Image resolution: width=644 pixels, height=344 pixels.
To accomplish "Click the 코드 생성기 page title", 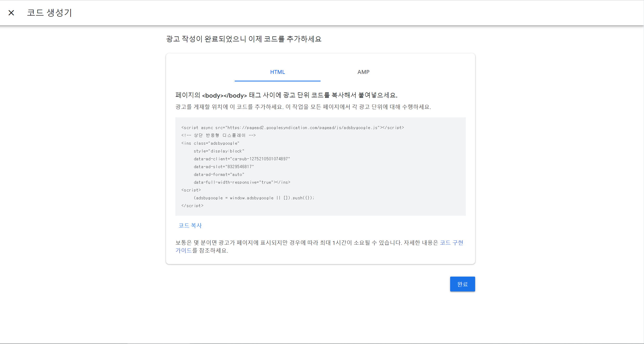I will click(49, 12).
